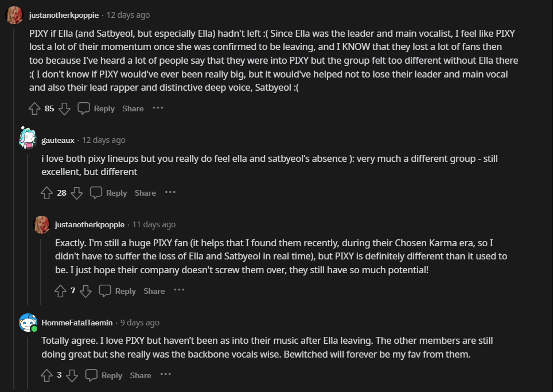
Task: Open the "12 days ago" timestamp on top comment
Action: [x=128, y=15]
